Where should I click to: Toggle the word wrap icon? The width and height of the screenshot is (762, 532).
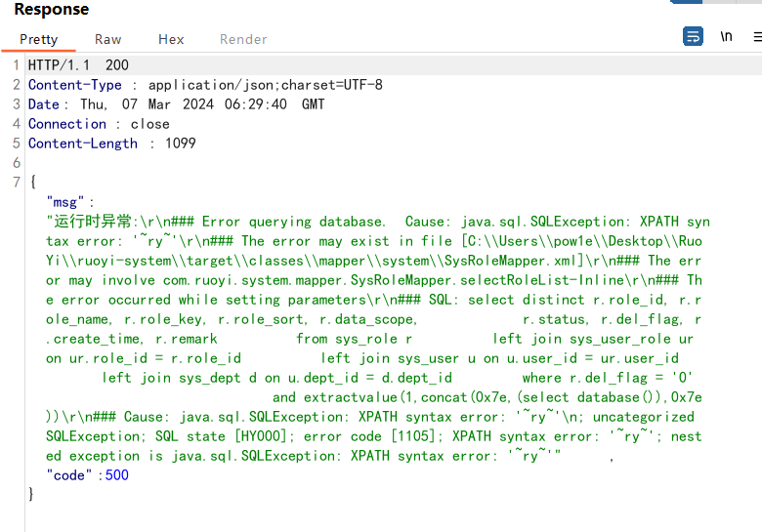pyautogui.click(x=693, y=36)
